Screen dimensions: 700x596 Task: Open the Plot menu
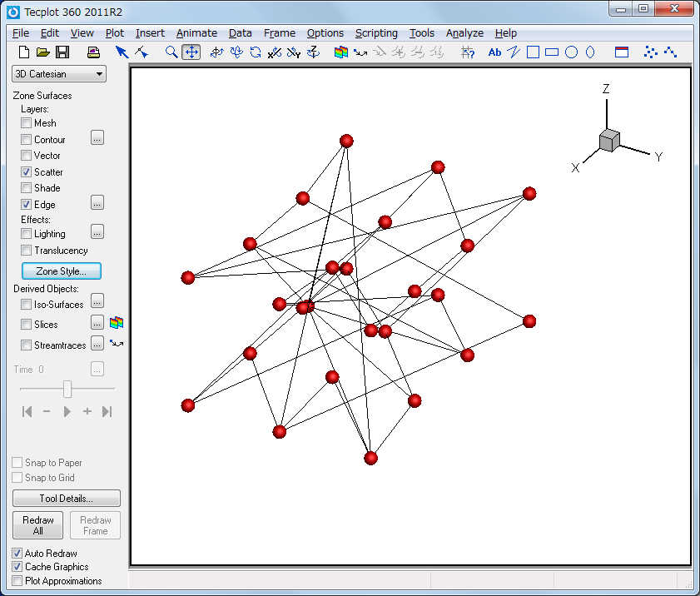[115, 33]
